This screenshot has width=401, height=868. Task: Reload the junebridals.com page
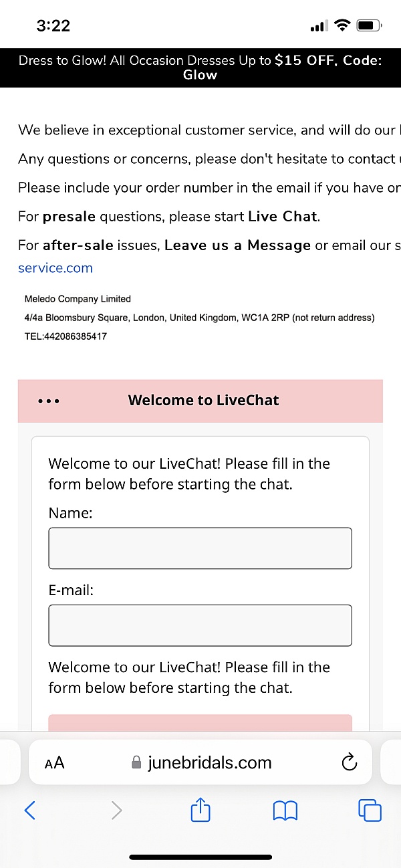[x=349, y=762]
